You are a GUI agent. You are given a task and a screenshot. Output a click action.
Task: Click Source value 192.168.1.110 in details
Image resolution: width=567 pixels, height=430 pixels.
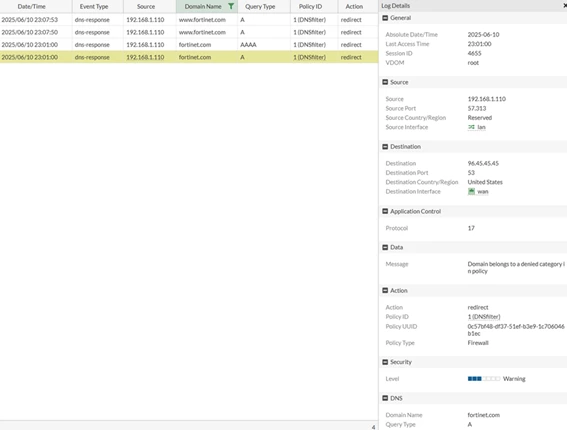[x=487, y=99]
